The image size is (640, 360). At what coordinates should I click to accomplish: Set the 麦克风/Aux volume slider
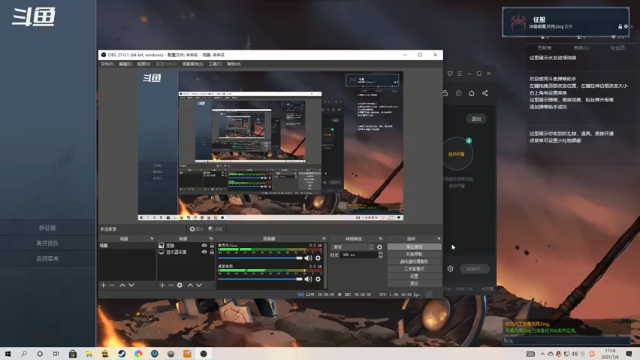click(260, 258)
